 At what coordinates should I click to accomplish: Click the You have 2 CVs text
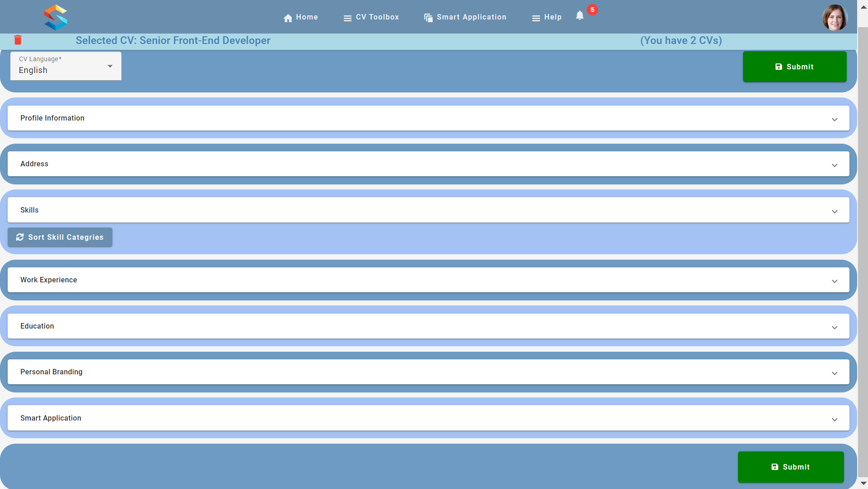pyautogui.click(x=681, y=40)
